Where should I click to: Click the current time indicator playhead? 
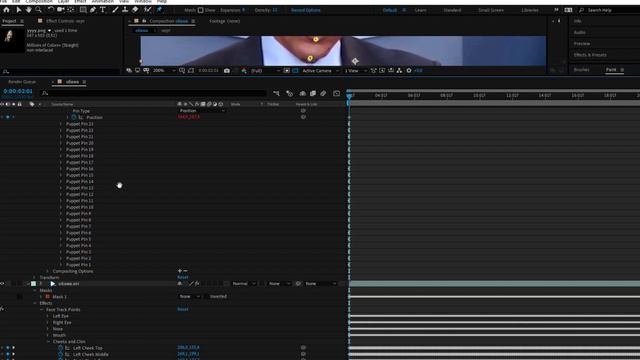pos(349,96)
